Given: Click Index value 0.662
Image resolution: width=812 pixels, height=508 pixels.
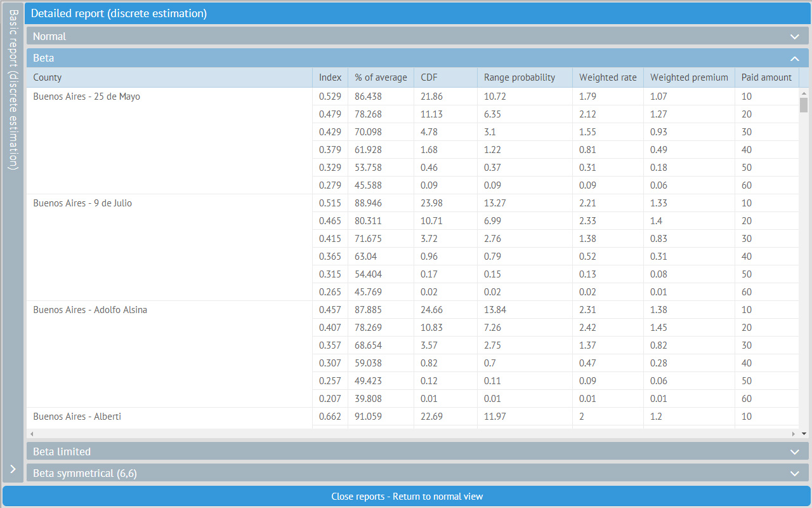Looking at the screenshot, I should pyautogui.click(x=331, y=417).
